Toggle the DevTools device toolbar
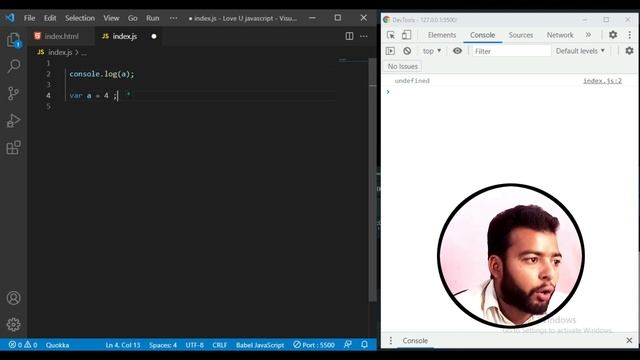This screenshot has width=640, height=360. click(x=406, y=35)
